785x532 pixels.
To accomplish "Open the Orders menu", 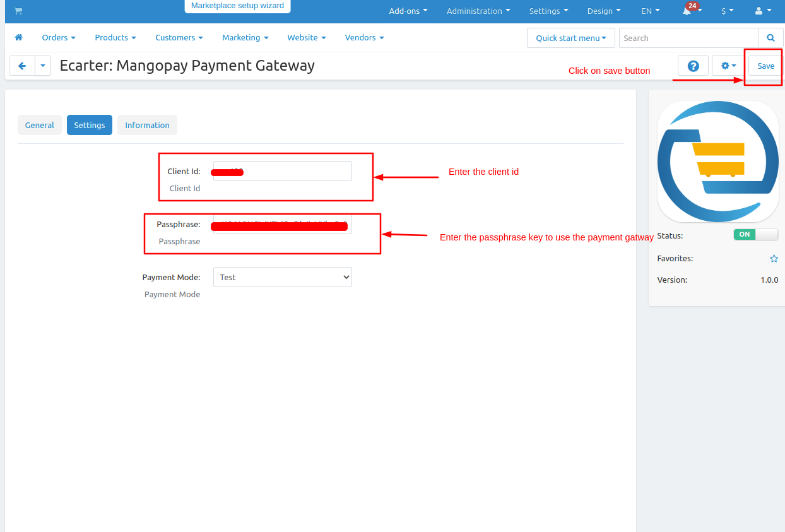I will tap(59, 37).
